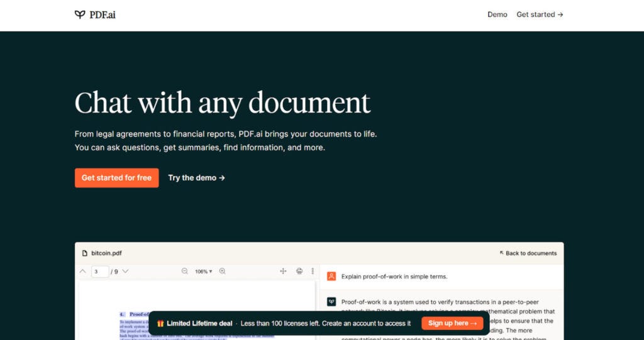Go Back to documents
This screenshot has width=644, height=340.
point(528,253)
